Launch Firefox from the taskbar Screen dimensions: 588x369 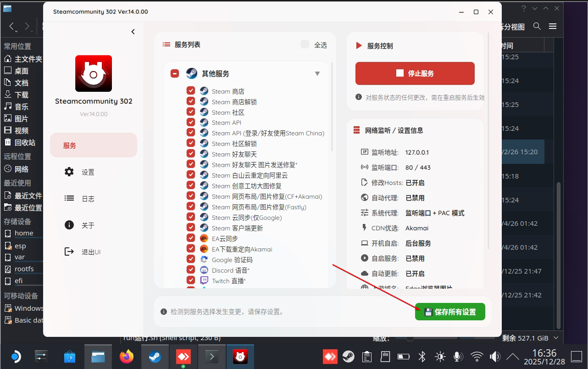click(x=127, y=357)
